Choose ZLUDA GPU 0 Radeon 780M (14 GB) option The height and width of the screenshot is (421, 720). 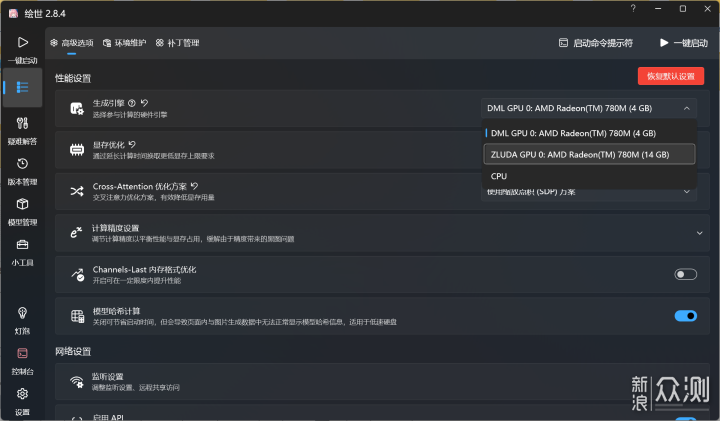[590, 155]
